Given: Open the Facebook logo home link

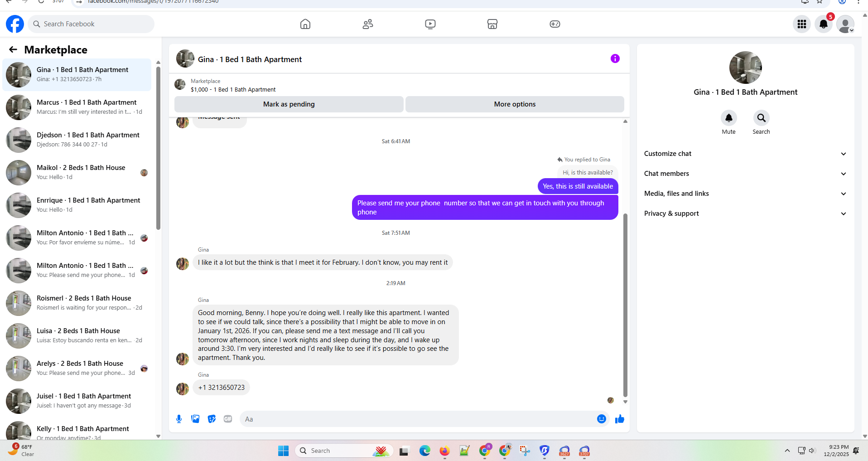Looking at the screenshot, I should click(x=15, y=24).
